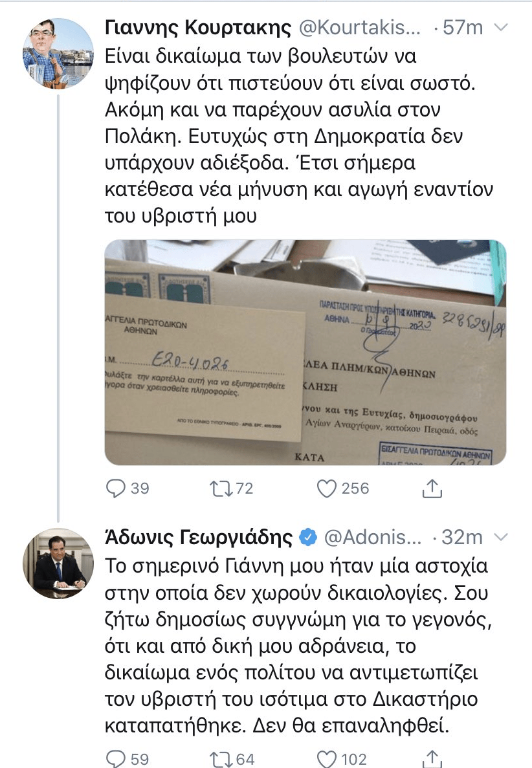Open the 32m timestamp link

[466, 537]
